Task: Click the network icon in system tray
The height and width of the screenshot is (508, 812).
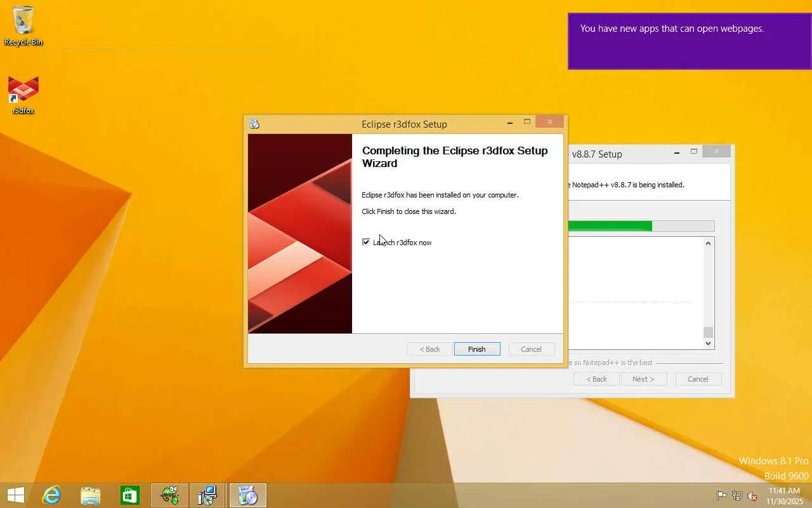Action: (737, 496)
